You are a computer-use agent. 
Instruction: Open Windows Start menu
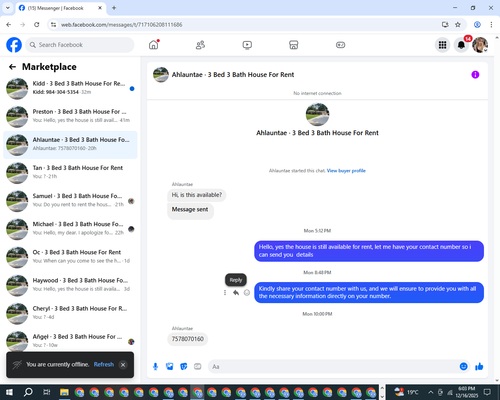coord(9,392)
